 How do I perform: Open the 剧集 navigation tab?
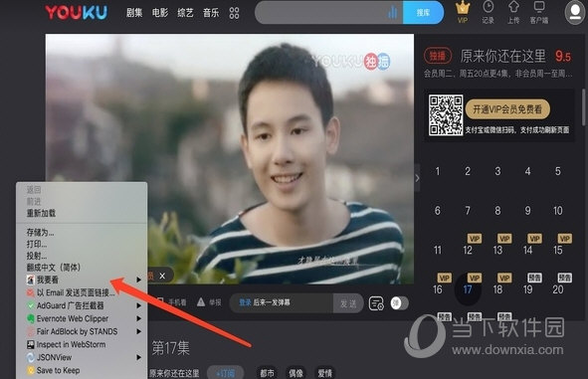point(134,13)
